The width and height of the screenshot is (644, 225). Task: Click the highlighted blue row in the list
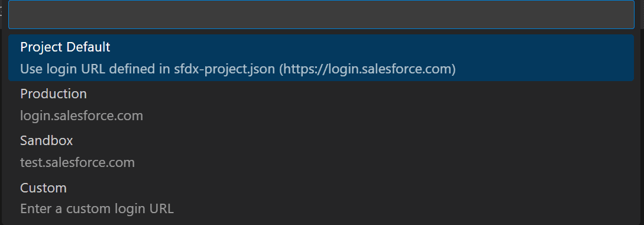pyautogui.click(x=321, y=57)
